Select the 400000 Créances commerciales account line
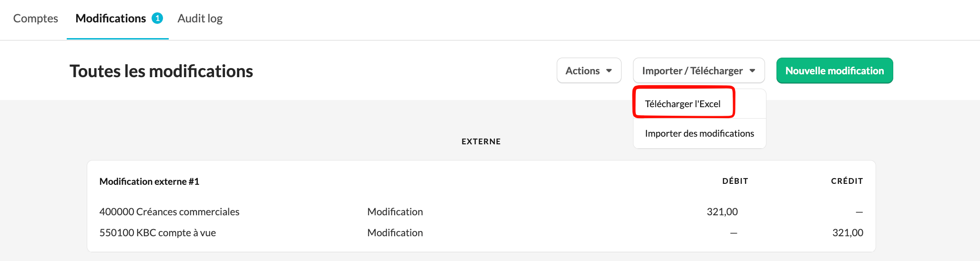Screen dimensions: 980x261 (x=169, y=212)
